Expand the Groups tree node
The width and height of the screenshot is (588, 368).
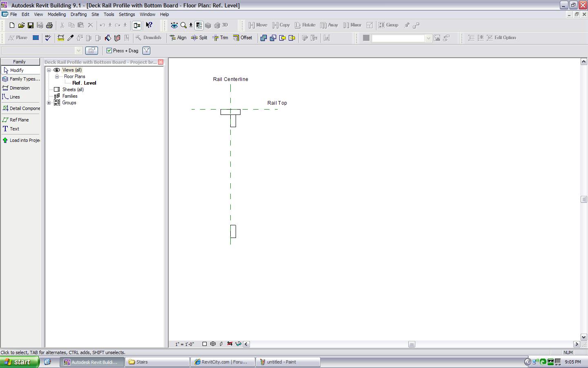(49, 103)
